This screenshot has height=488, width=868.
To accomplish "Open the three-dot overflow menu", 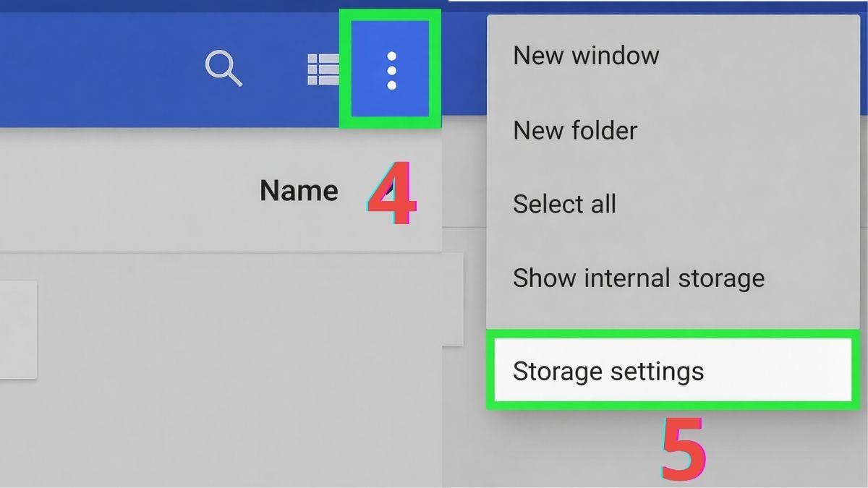I will click(391, 70).
